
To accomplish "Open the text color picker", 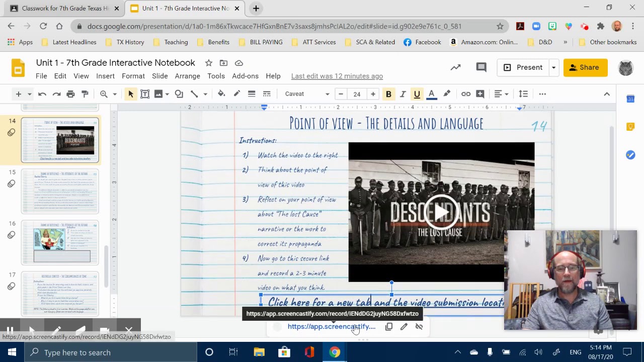I will coord(431,94).
